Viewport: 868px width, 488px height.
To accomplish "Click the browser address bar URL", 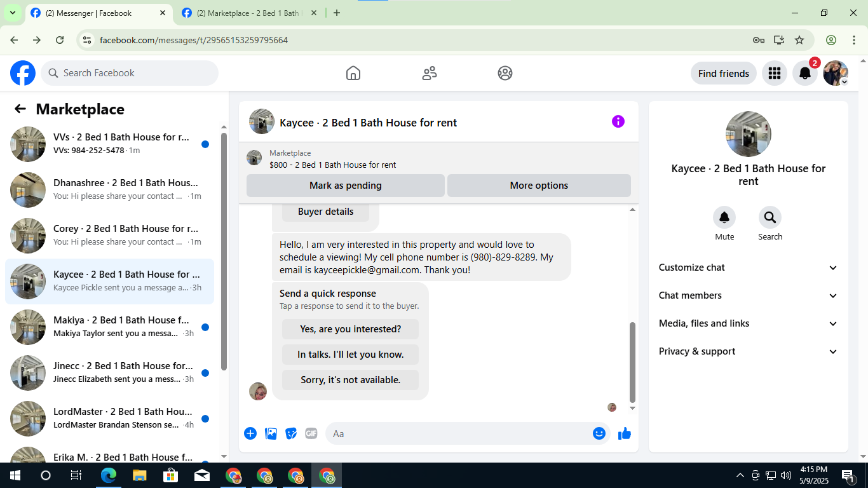I will [x=194, y=40].
